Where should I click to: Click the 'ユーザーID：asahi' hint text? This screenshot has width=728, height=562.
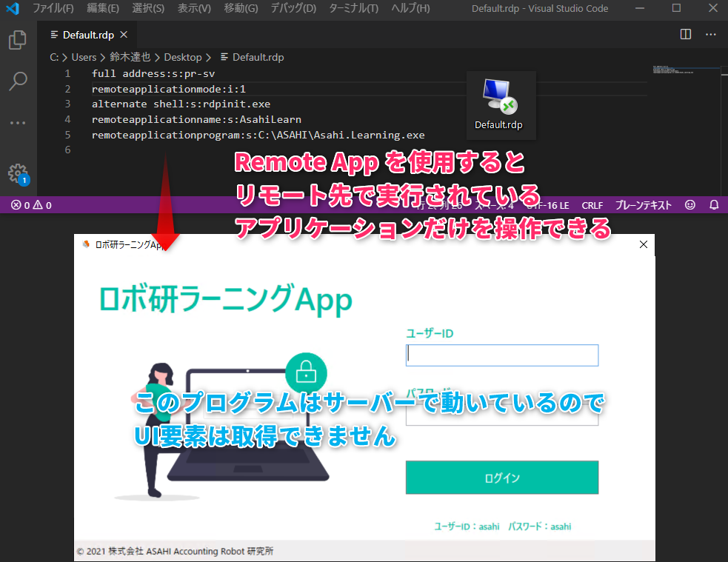(467, 526)
